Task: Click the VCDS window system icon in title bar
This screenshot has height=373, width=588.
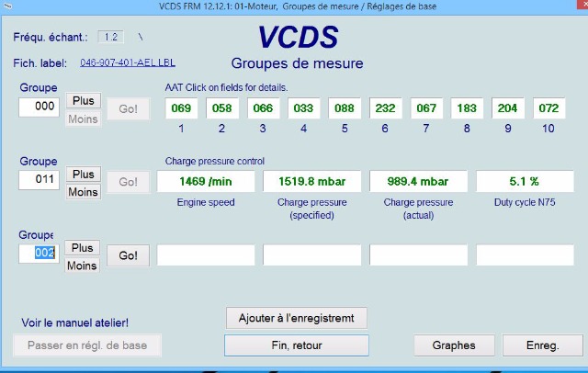Action: (7, 6)
